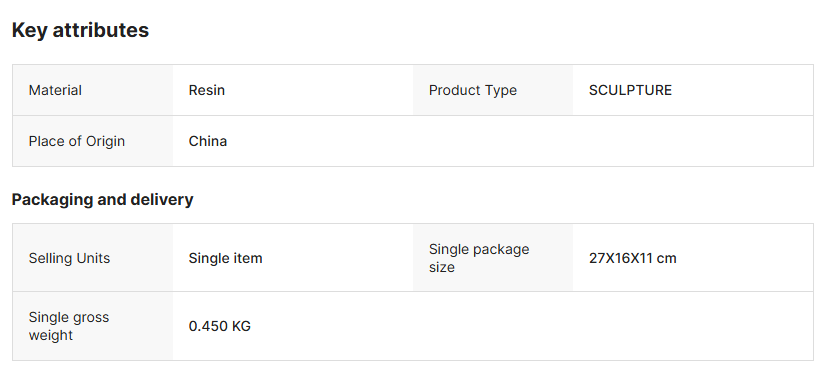Select the Selling Units label
The width and height of the screenshot is (840, 370).
(69, 258)
